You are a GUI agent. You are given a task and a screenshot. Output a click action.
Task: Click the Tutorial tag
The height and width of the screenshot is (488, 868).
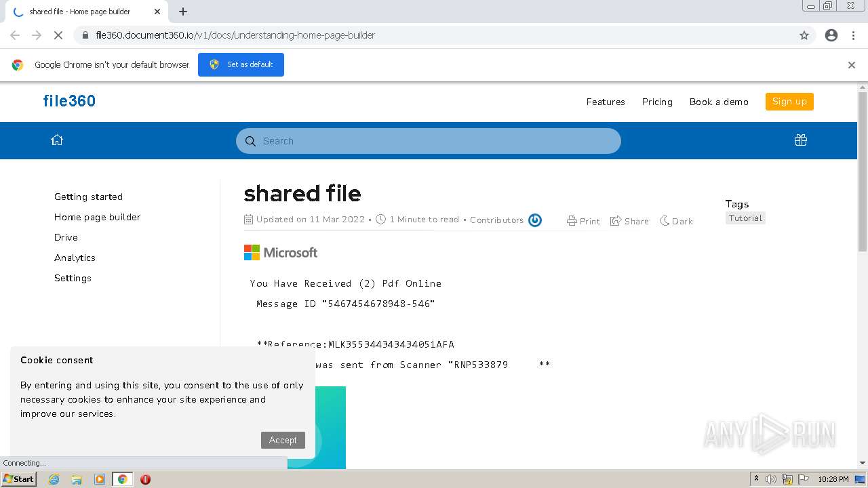tap(745, 218)
